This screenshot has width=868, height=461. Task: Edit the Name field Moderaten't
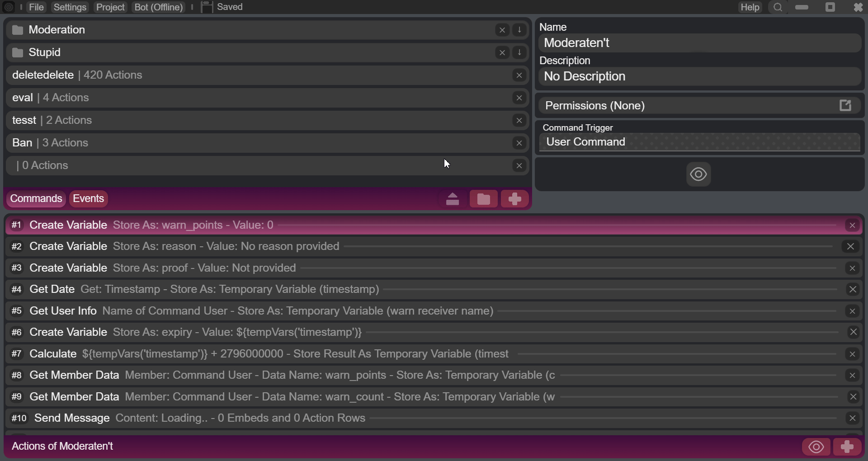click(x=699, y=43)
